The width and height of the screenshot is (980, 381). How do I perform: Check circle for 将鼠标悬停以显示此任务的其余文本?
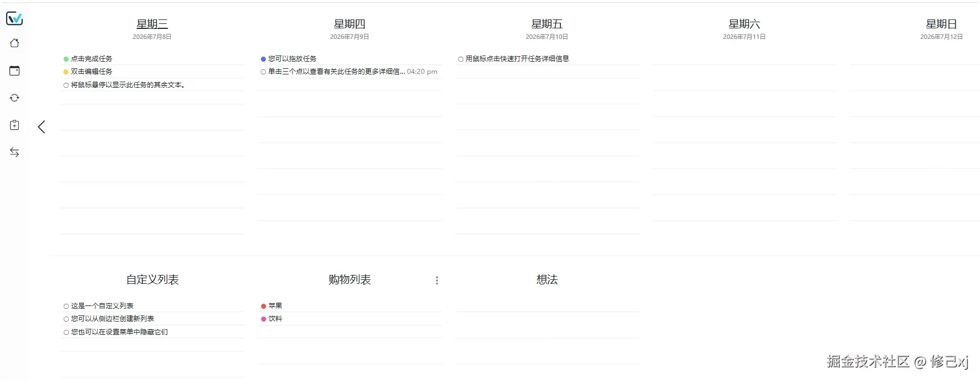66,85
